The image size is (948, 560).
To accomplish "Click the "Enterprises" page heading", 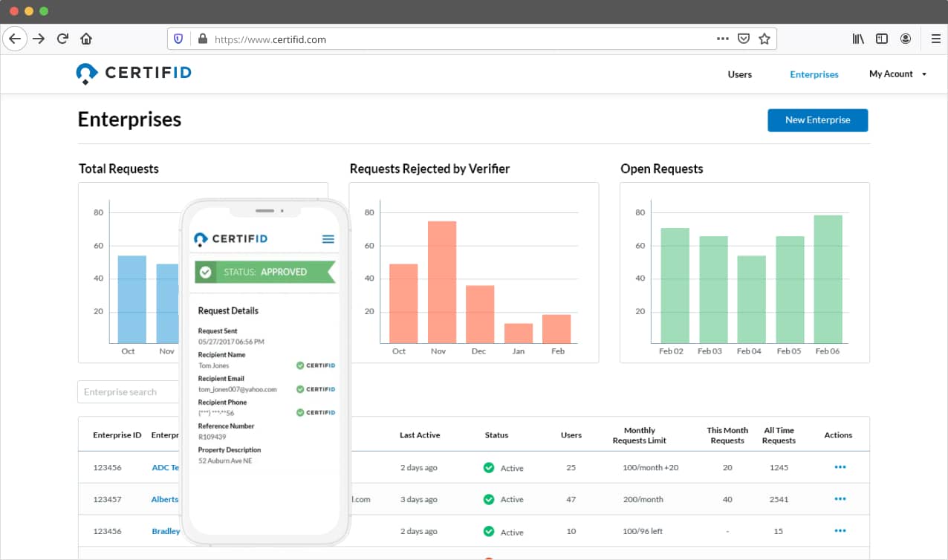I will [129, 120].
